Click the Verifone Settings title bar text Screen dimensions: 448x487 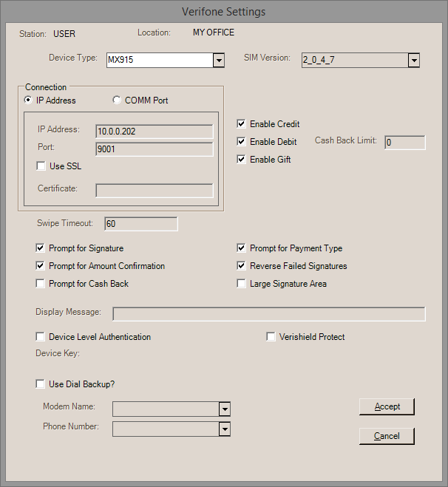(x=224, y=12)
